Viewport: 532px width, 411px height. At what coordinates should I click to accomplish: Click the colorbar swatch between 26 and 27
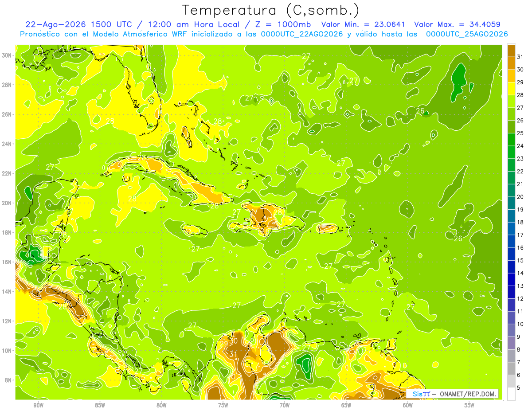511,114
